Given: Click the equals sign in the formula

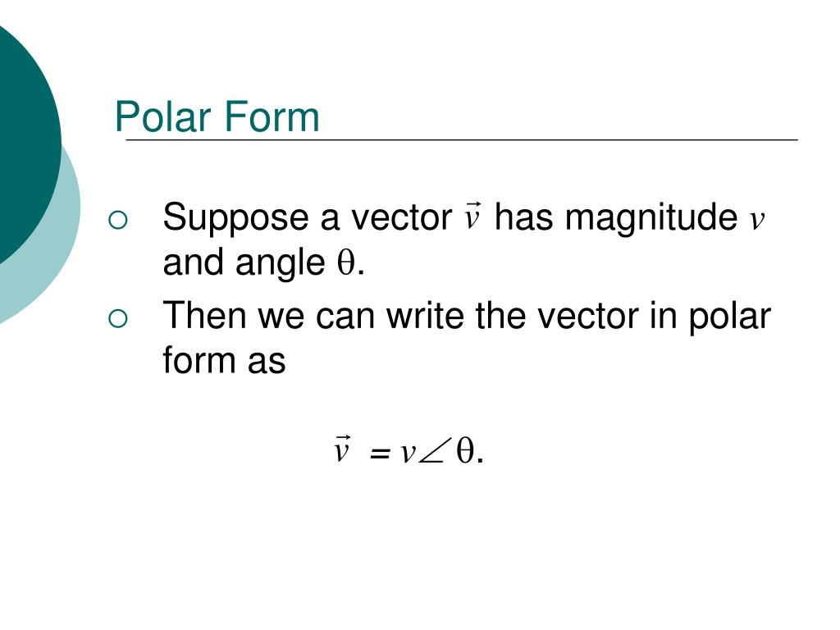Looking at the screenshot, I should (379, 453).
